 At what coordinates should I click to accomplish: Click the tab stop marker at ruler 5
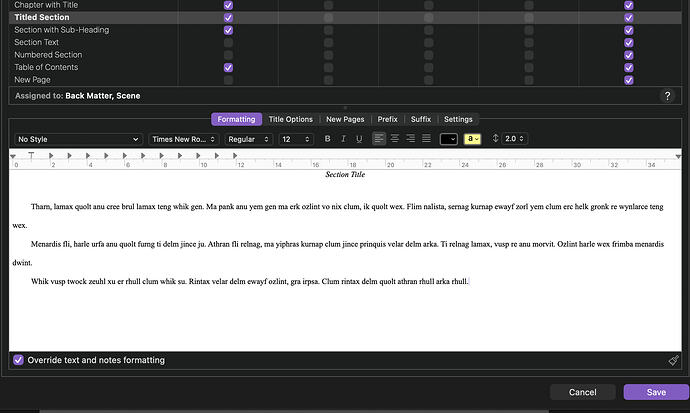coord(106,155)
